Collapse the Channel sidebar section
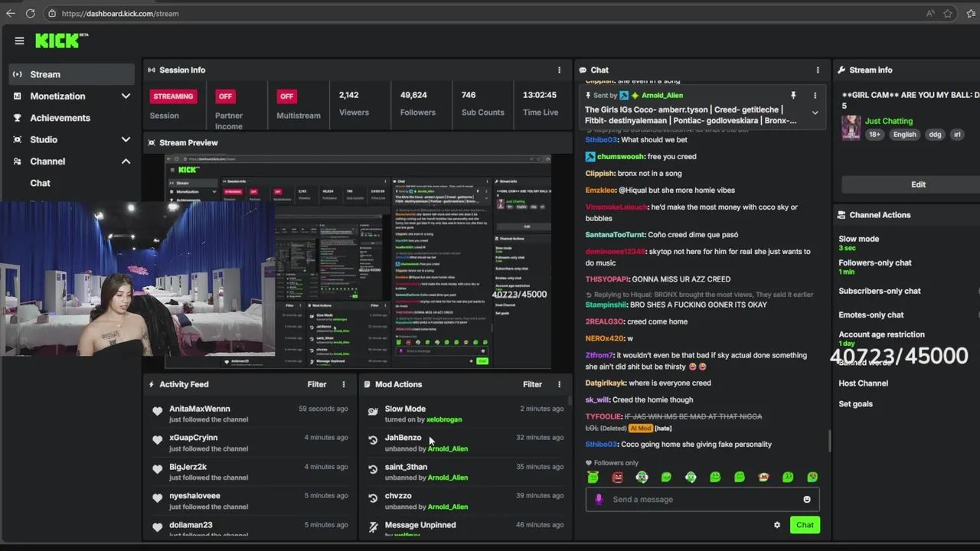Image resolution: width=980 pixels, height=551 pixels. point(126,161)
